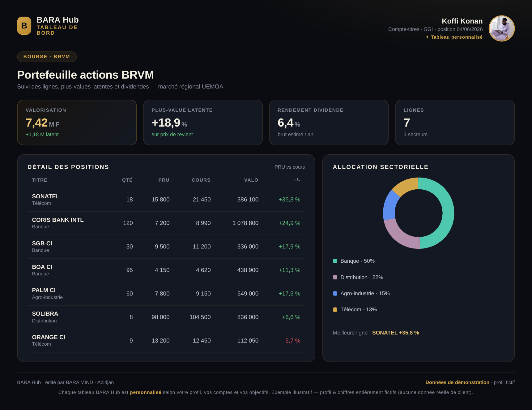
Task: Click the Banque legend color swatch
Action: (335, 261)
